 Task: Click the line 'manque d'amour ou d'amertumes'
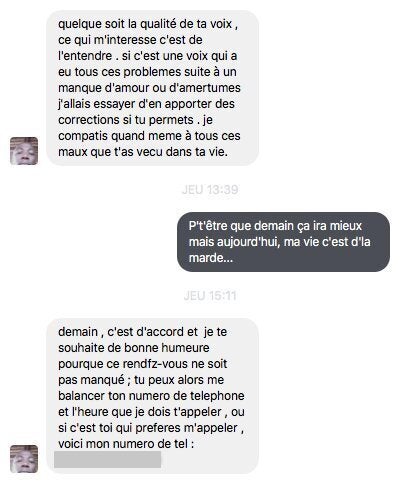149,88
